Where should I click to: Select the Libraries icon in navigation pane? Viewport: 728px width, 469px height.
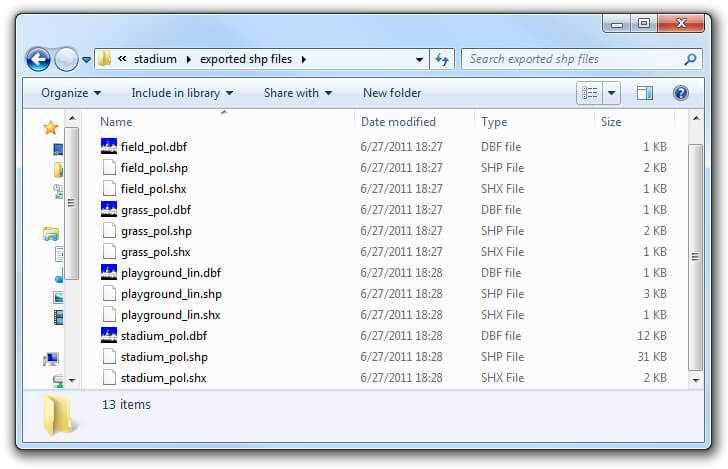pyautogui.click(x=51, y=234)
